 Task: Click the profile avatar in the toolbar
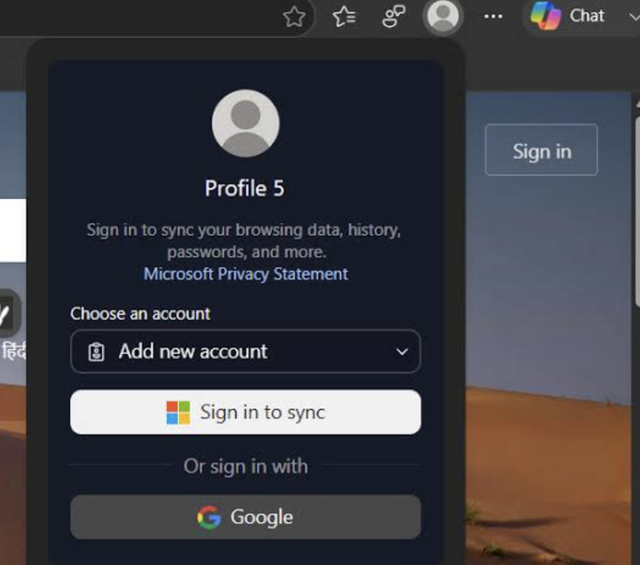tap(442, 16)
